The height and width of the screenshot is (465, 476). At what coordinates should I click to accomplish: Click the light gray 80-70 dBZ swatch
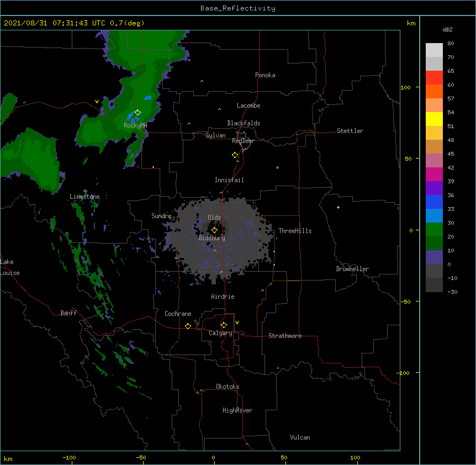tap(434, 50)
